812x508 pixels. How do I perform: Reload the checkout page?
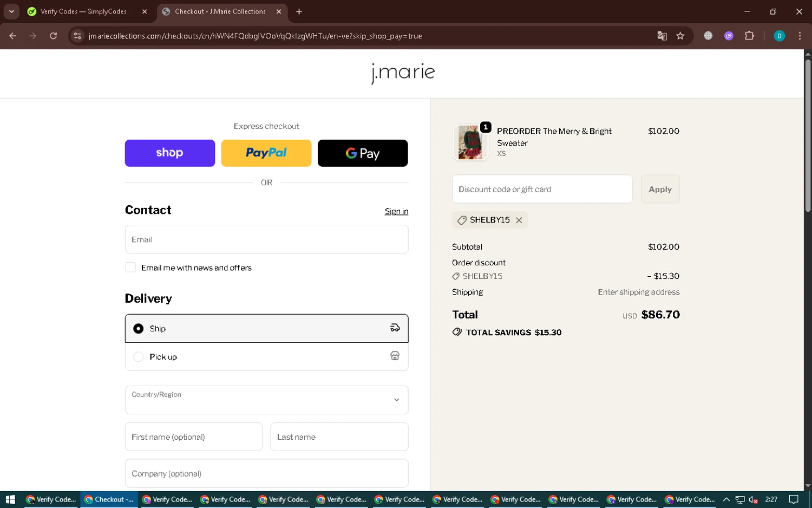tap(53, 36)
